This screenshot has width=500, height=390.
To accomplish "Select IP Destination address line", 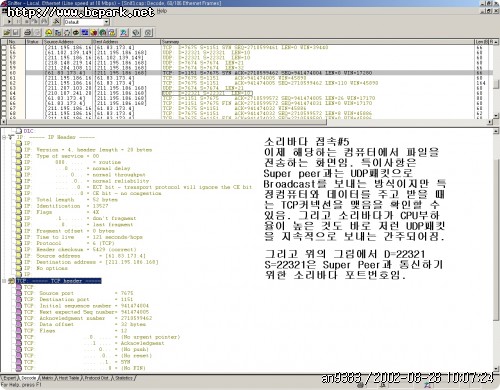I will tap(91, 262).
